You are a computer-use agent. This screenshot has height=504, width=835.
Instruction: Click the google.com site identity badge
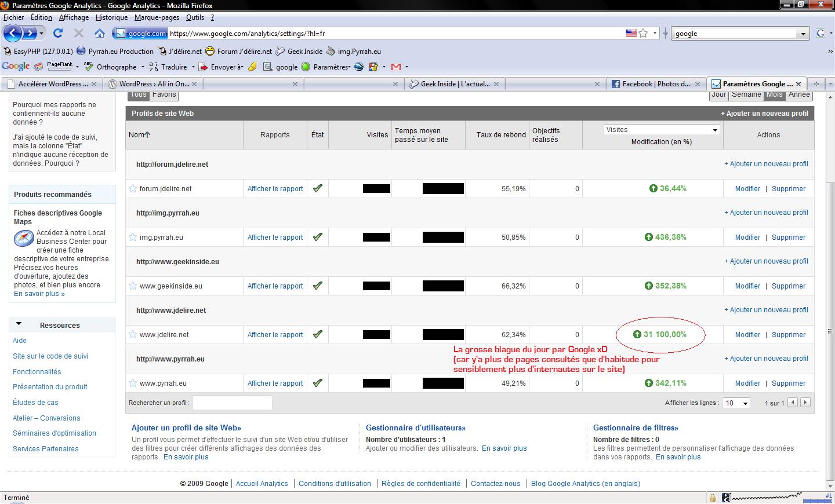click(x=140, y=34)
